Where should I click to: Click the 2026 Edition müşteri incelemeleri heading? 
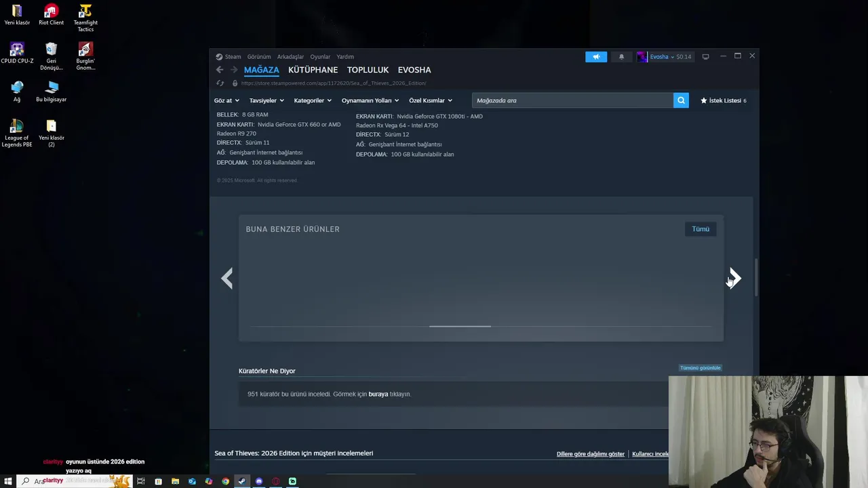point(294,453)
